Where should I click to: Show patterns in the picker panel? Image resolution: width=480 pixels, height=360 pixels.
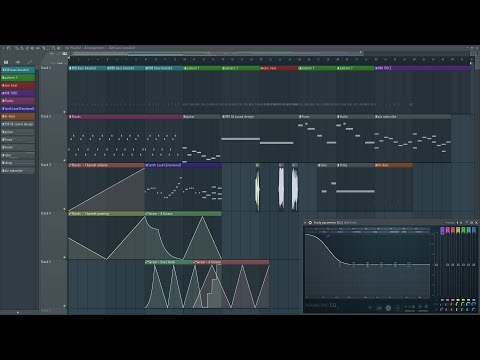click(x=6, y=62)
